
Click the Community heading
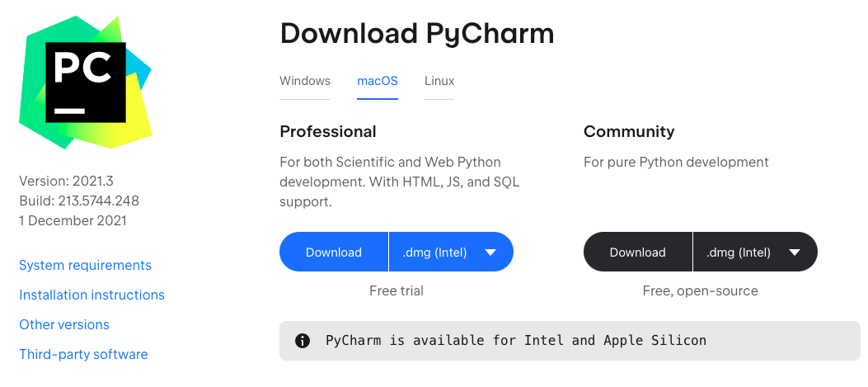tap(629, 131)
